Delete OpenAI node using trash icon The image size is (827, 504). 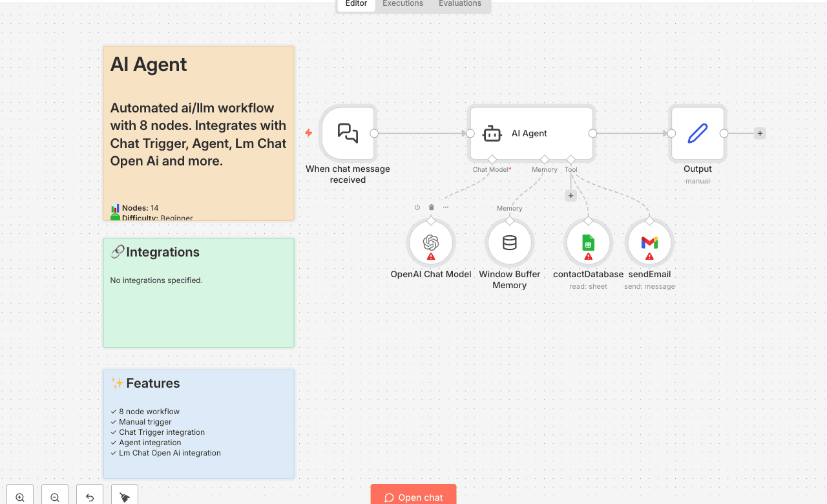432,207
